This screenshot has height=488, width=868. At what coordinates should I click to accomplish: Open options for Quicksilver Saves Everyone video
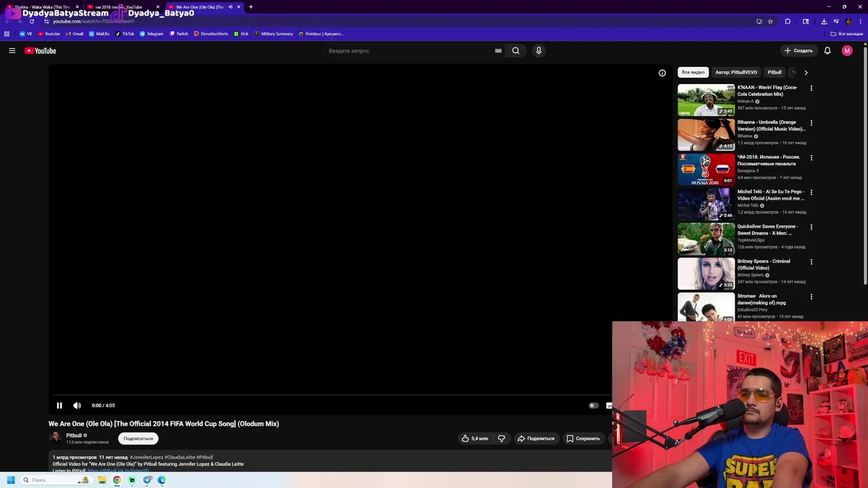click(811, 227)
